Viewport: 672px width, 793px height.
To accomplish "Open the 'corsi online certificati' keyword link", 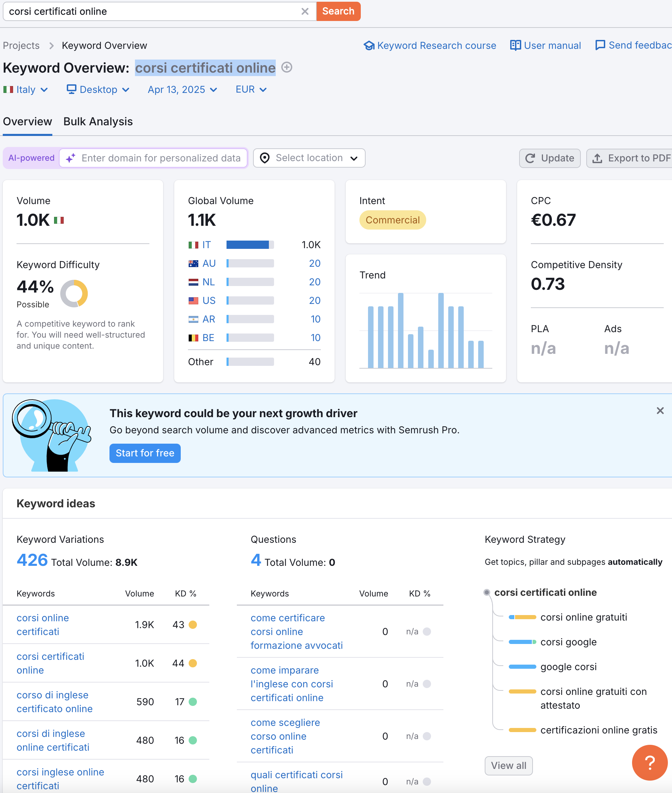I will [43, 625].
